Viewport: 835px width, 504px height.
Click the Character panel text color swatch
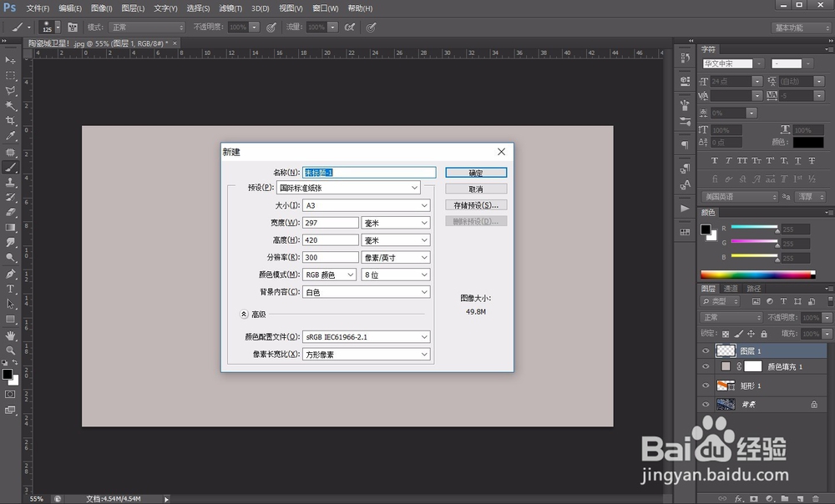[x=807, y=142]
